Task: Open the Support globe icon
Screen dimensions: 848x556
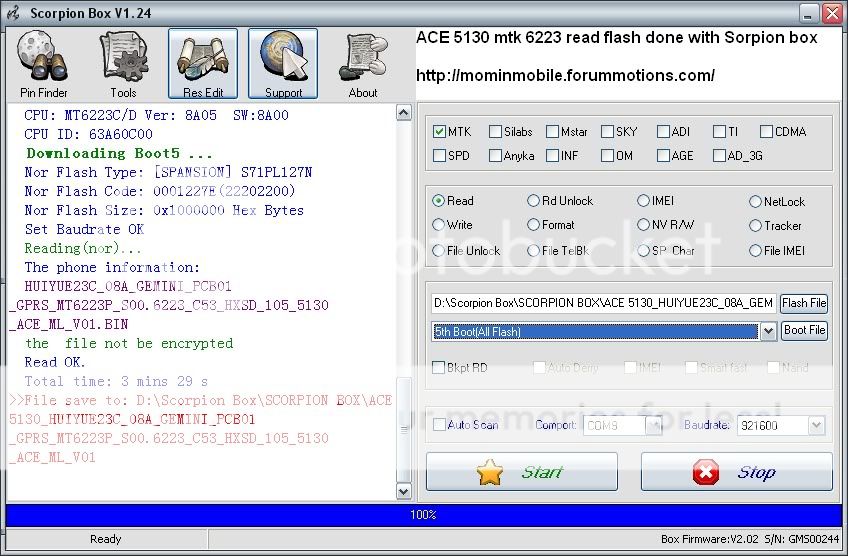Action: point(283,64)
